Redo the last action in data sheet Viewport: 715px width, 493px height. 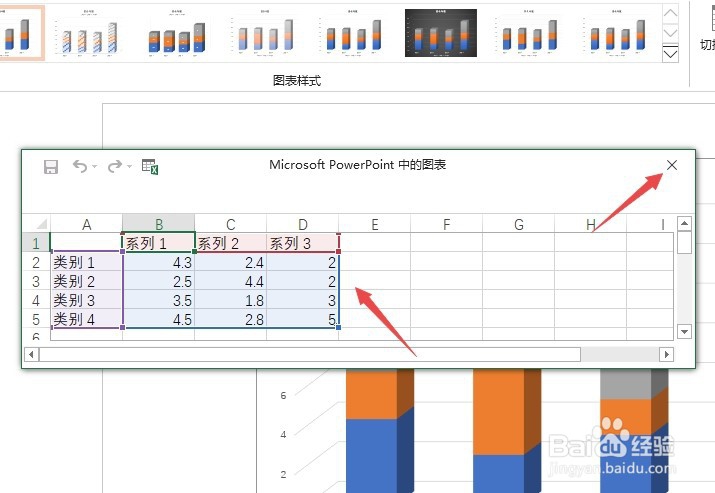(x=115, y=167)
